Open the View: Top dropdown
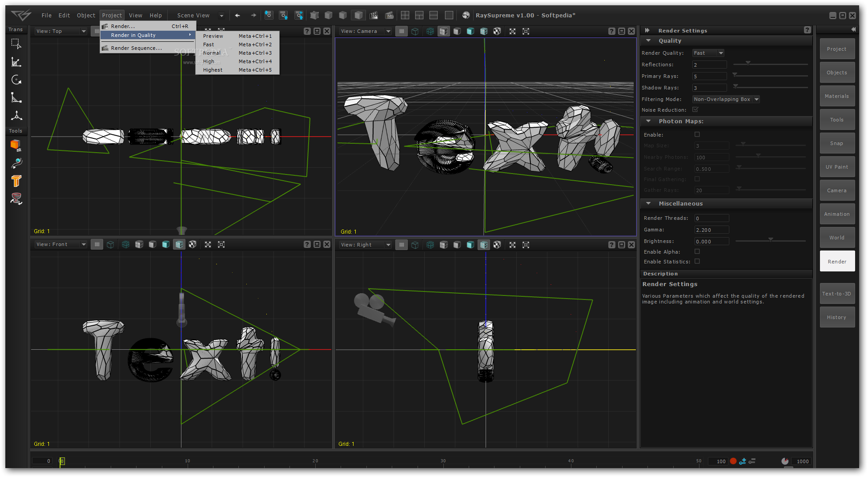Viewport: 868px width, 477px height. (x=61, y=31)
